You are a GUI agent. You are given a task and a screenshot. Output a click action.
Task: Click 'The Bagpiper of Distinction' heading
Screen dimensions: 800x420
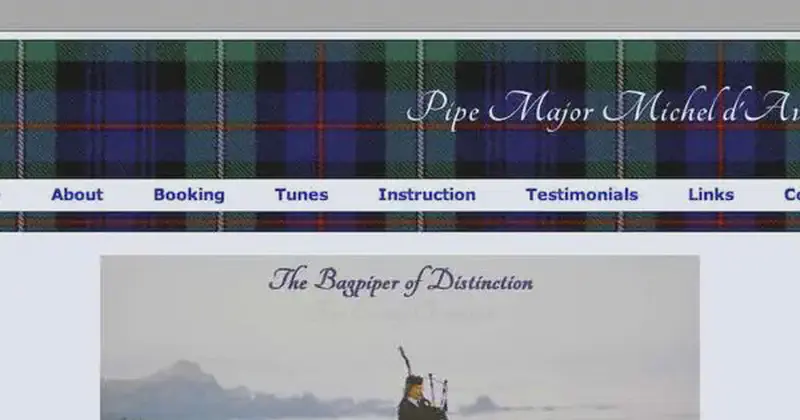pos(401,281)
